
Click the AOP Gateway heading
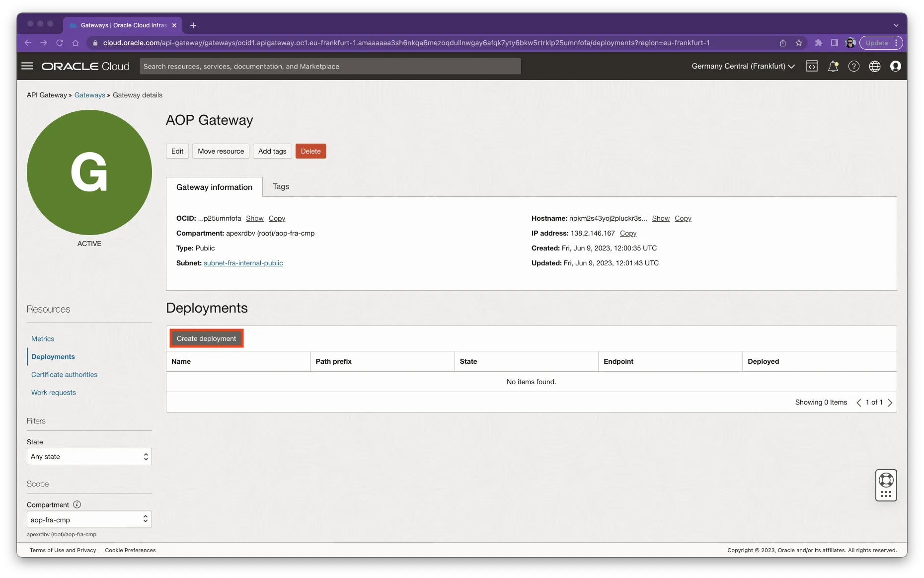coord(210,120)
